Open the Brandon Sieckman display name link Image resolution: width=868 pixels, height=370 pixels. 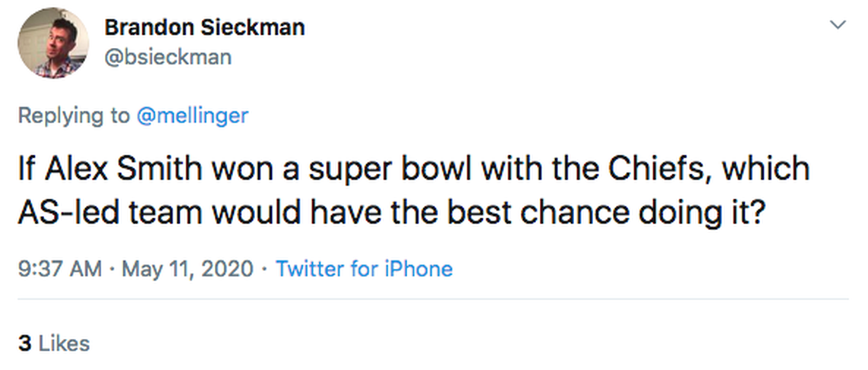click(x=204, y=27)
